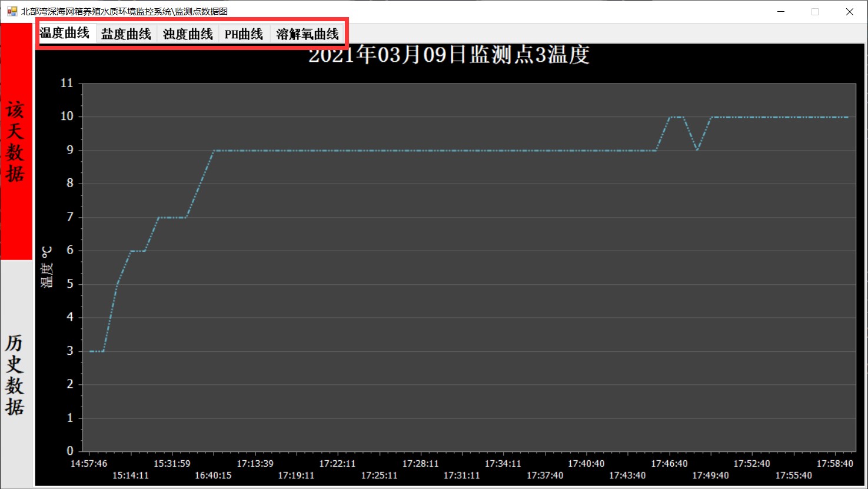Viewport: 868px width, 489px height.
Task: Click the y-axis value 8
Action: (x=70, y=183)
